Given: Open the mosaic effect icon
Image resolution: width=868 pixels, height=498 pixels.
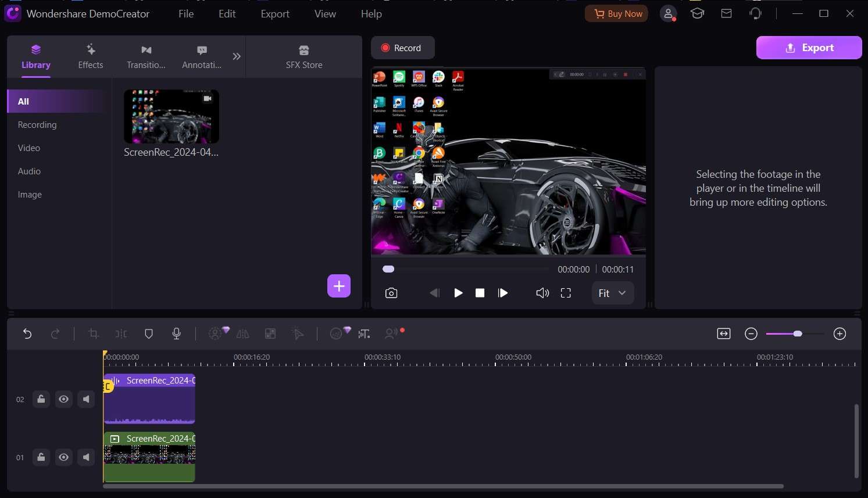Looking at the screenshot, I should point(270,334).
